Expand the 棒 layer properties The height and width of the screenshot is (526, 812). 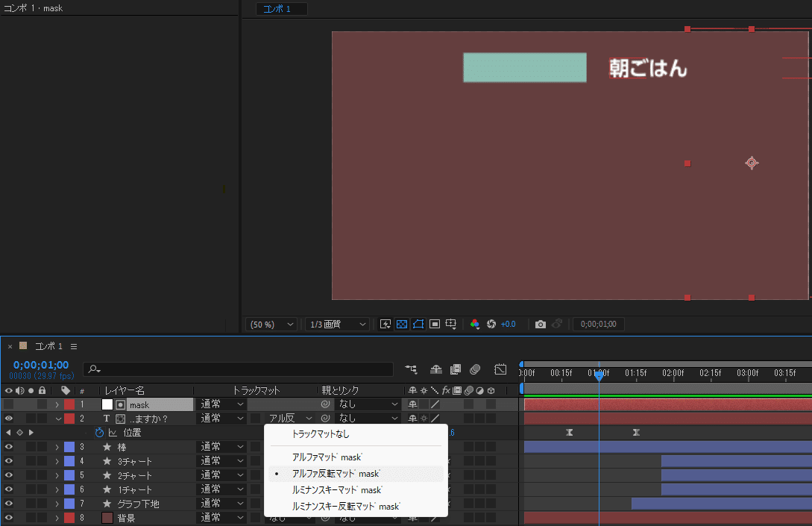pyautogui.click(x=57, y=447)
